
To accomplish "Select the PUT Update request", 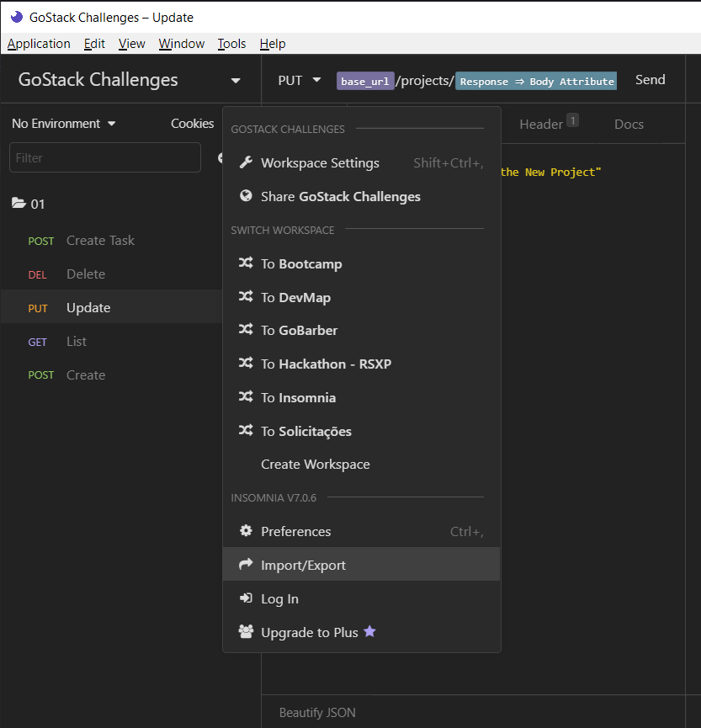I will [111, 307].
